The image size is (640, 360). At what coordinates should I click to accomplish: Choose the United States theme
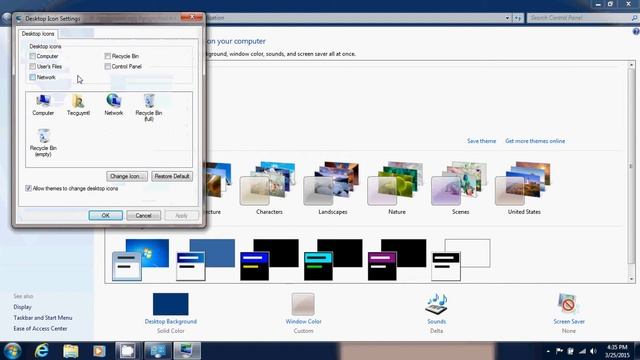click(x=524, y=188)
